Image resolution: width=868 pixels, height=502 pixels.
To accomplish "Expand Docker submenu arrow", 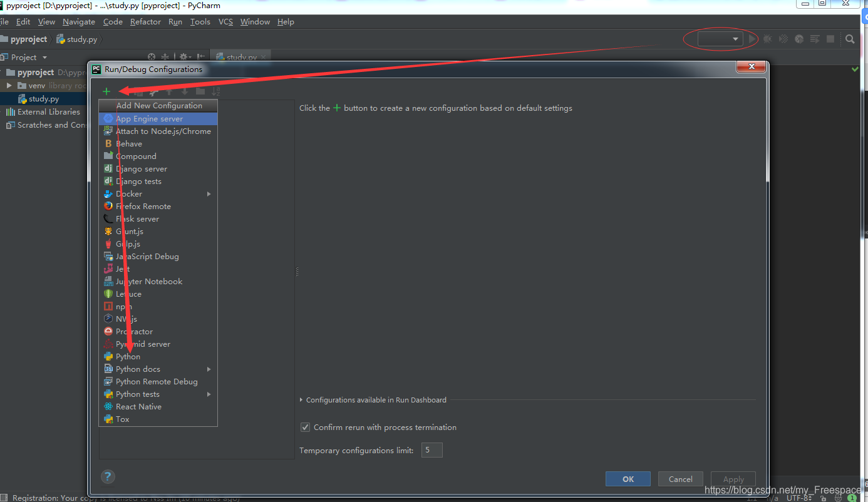I will tap(209, 193).
